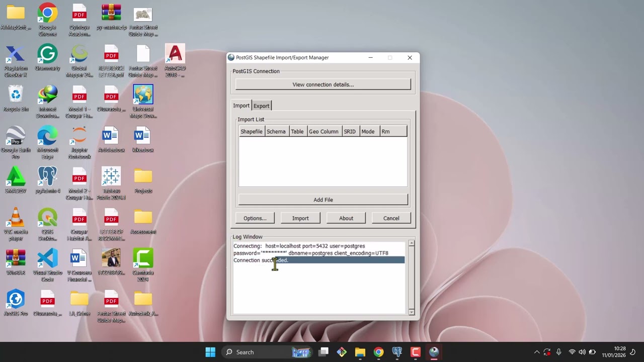Open the Wi-Fi network tray icon
The image size is (644, 362).
click(572, 352)
